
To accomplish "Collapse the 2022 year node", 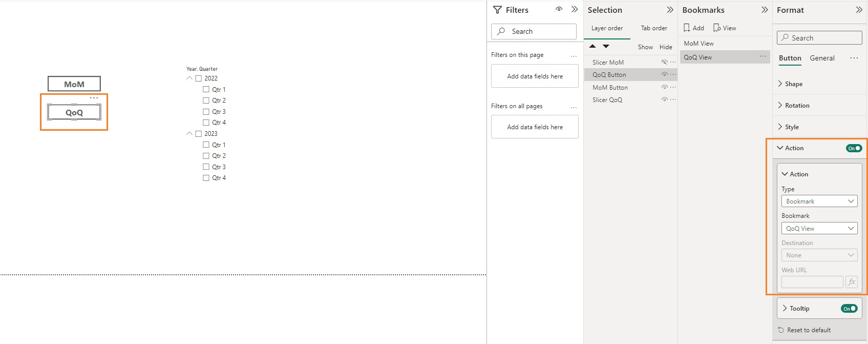I will pyautogui.click(x=189, y=78).
